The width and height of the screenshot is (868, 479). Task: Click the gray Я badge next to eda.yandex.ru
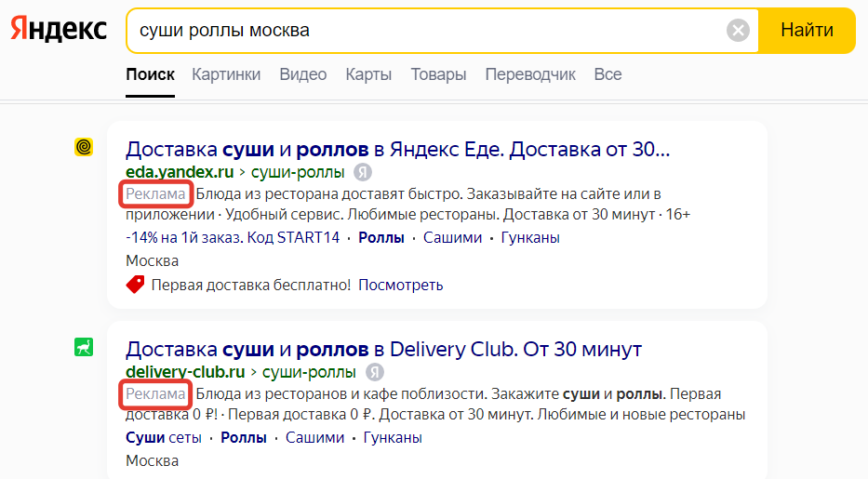363,173
